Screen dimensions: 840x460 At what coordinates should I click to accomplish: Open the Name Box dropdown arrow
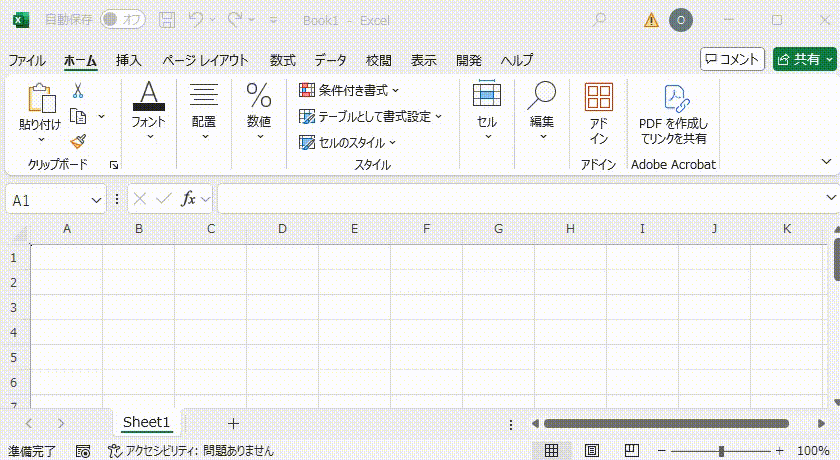tap(96, 200)
